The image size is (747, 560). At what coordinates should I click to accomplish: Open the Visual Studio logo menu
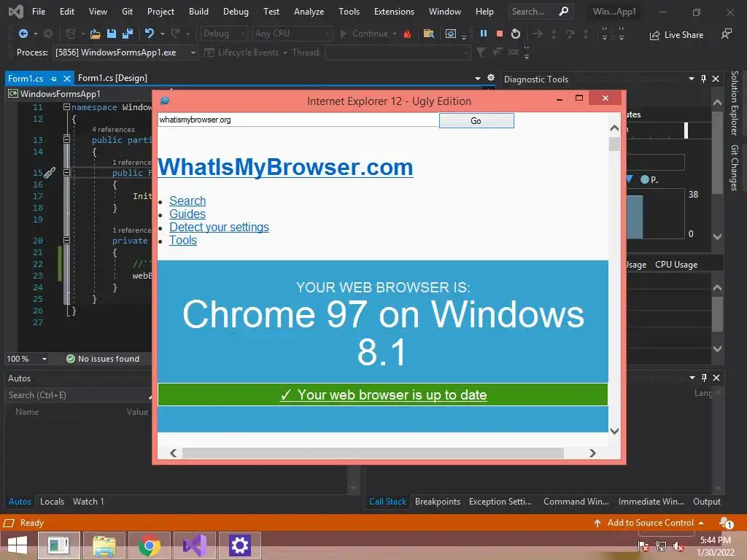16,12
